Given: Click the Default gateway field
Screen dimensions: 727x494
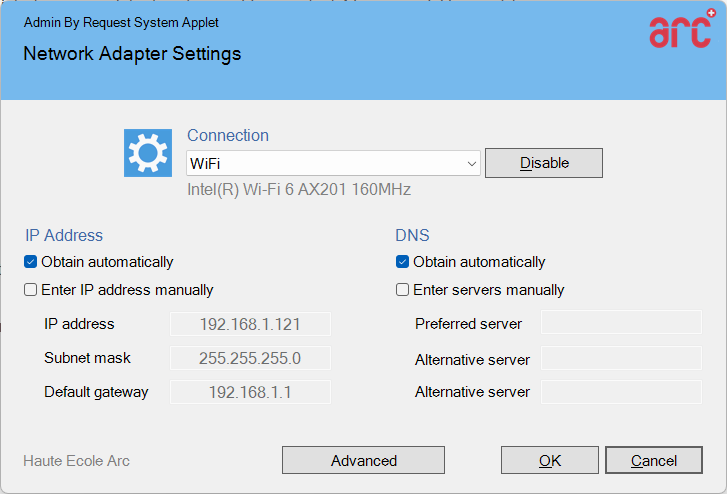Looking at the screenshot, I should pyautogui.click(x=250, y=392).
